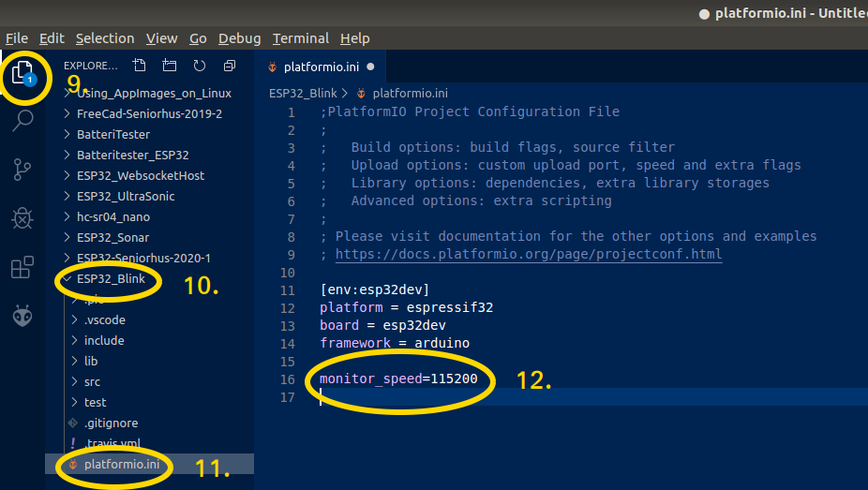
Task: Open the Extensions view icon
Action: [x=22, y=267]
